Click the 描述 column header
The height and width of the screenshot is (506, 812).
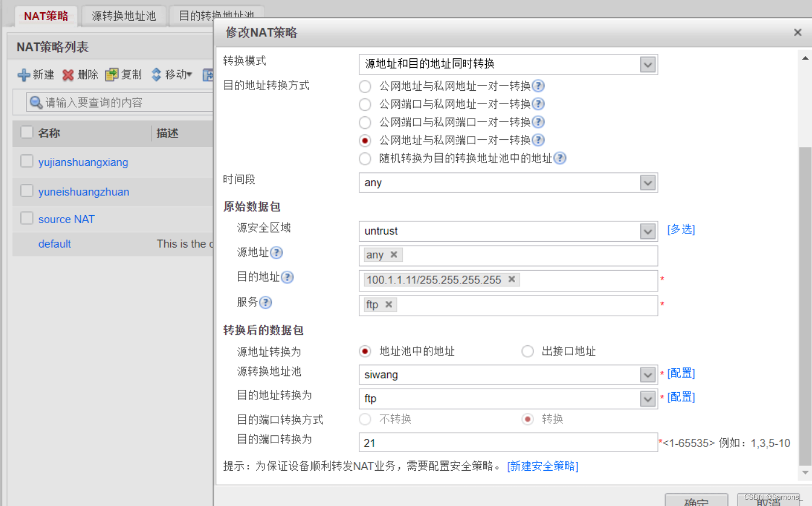click(167, 133)
